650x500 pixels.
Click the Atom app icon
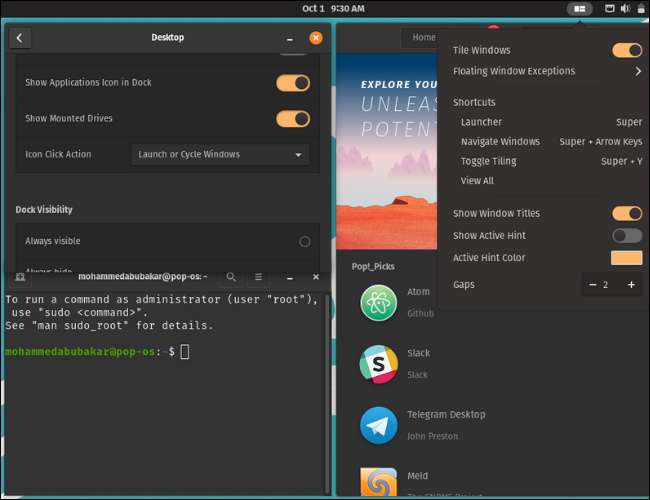[379, 303]
